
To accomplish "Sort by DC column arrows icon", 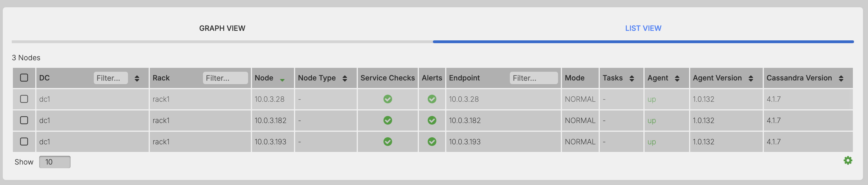I will (137, 78).
